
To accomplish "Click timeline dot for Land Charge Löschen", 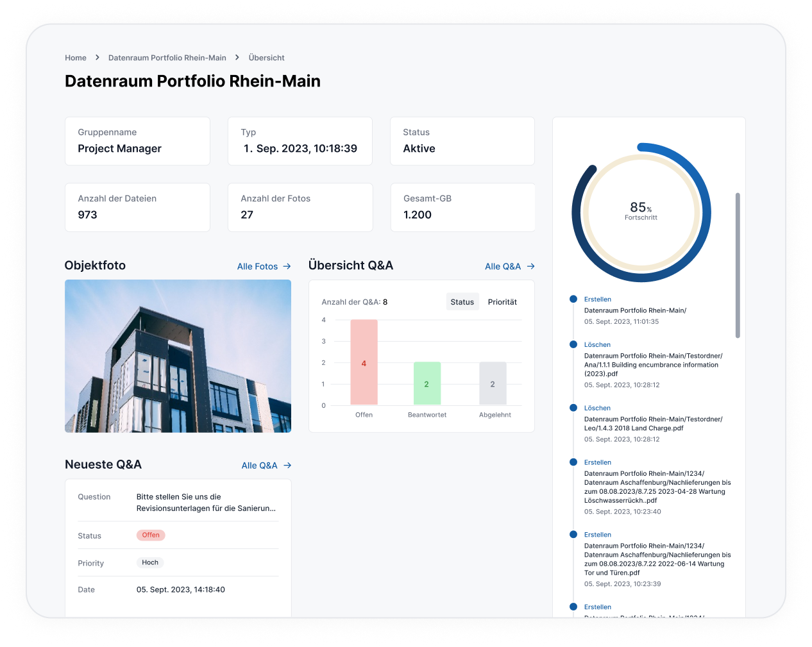I will coord(573,408).
